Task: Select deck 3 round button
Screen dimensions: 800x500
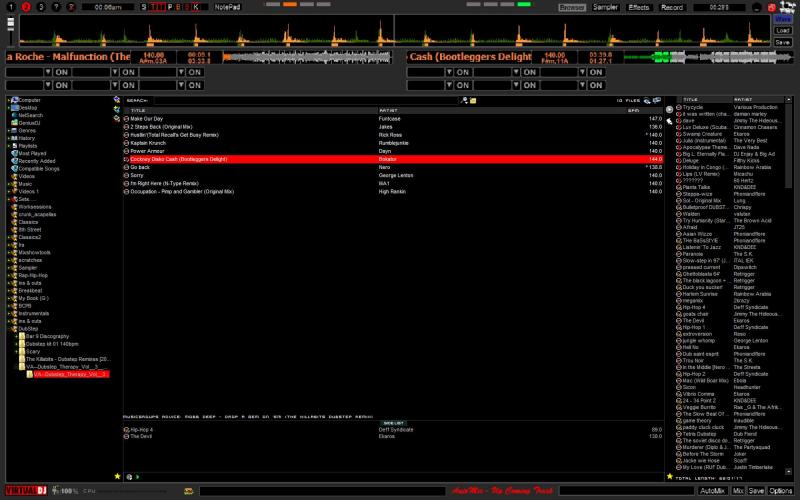Action: (x=41, y=7)
